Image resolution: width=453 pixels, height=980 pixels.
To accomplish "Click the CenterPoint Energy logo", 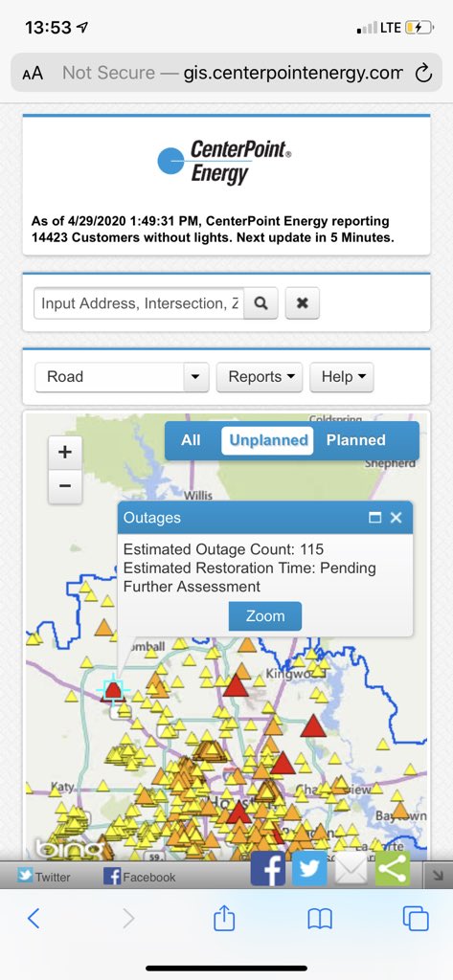I will (x=224, y=161).
